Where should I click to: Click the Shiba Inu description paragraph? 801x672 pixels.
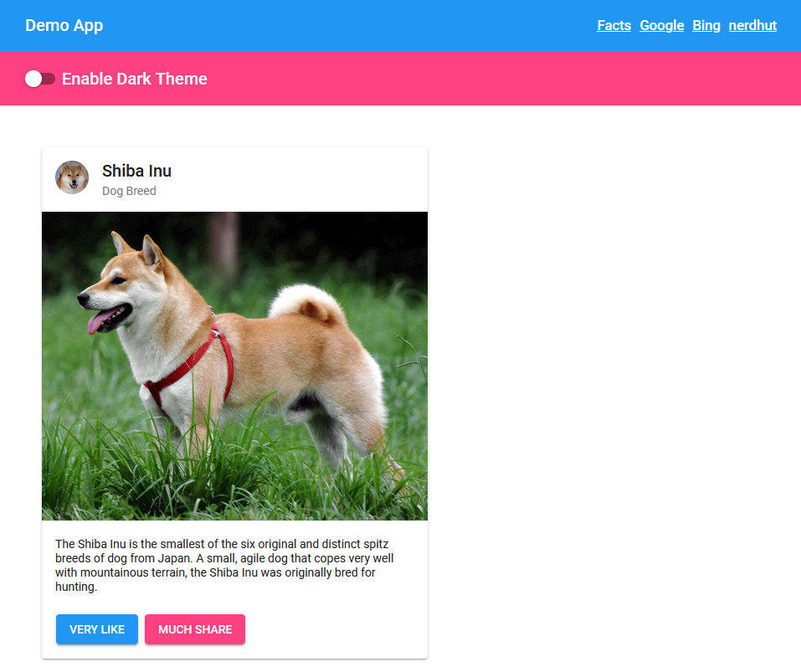click(225, 565)
